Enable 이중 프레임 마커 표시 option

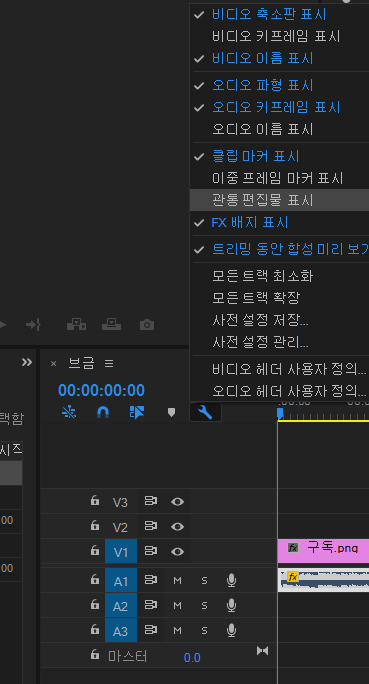279,178
